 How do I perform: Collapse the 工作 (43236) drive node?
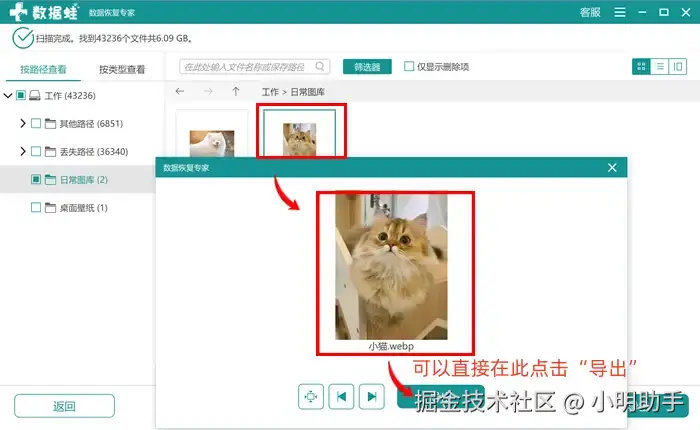click(8, 96)
